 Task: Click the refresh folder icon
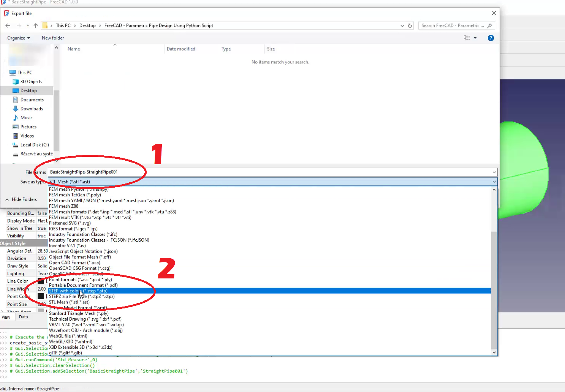coord(410,26)
